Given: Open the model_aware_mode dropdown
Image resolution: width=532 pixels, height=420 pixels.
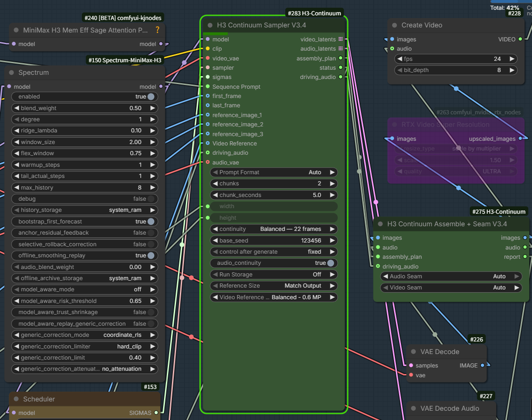Looking at the screenshot, I should [x=85, y=289].
